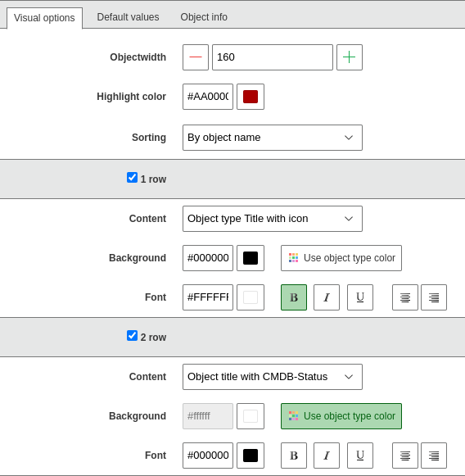Open the row 2 Content dropdown
The width and height of the screenshot is (465, 476).
click(x=273, y=377)
